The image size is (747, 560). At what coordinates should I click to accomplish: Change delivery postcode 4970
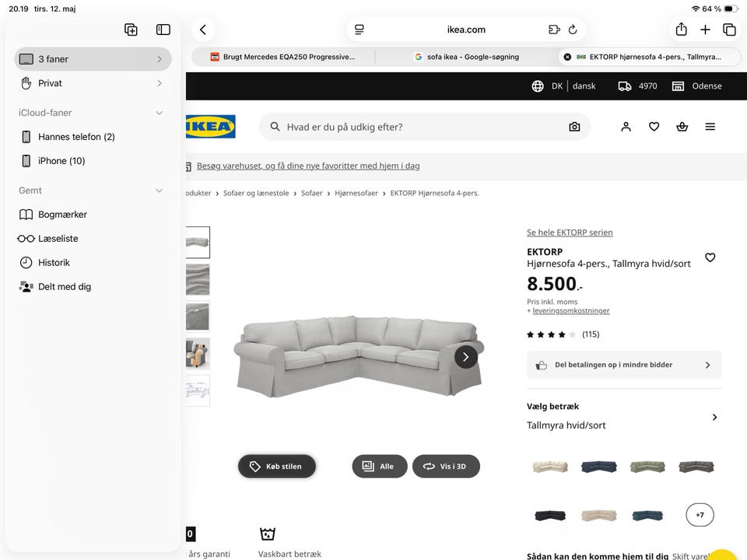click(x=637, y=86)
